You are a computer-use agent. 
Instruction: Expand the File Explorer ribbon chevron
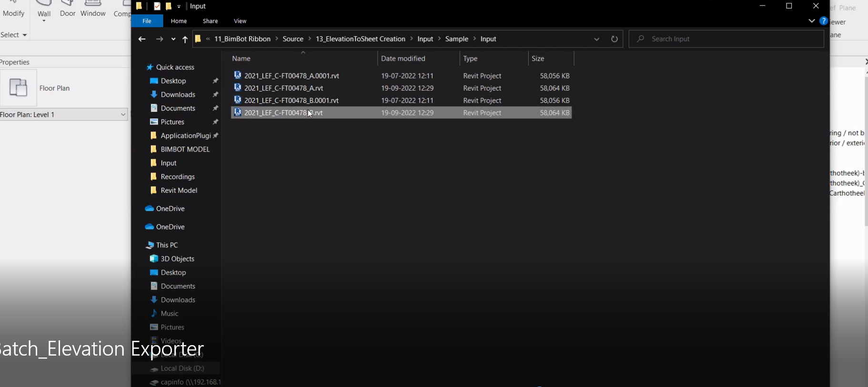(812, 21)
